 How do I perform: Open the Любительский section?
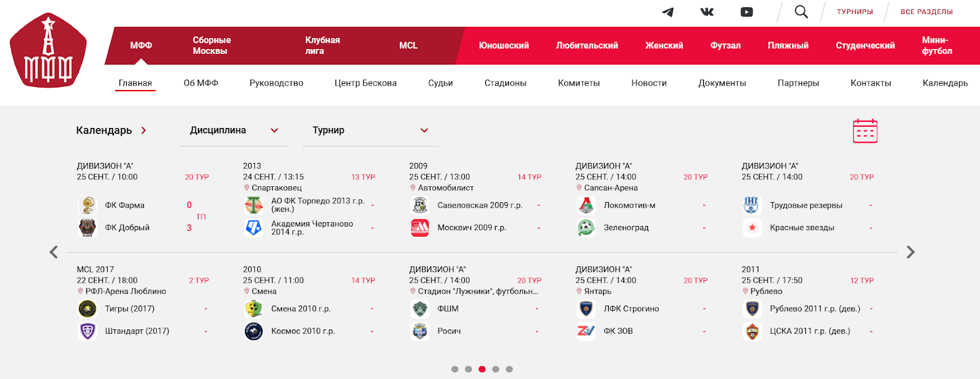point(587,45)
